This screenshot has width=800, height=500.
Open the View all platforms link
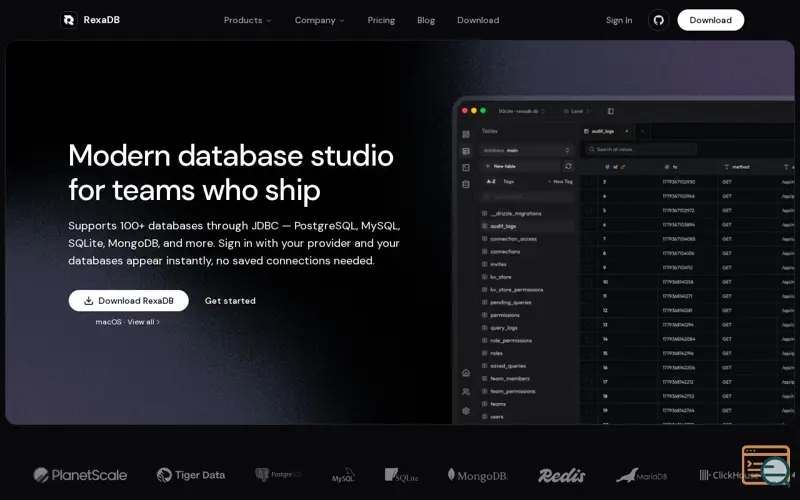[x=143, y=322]
